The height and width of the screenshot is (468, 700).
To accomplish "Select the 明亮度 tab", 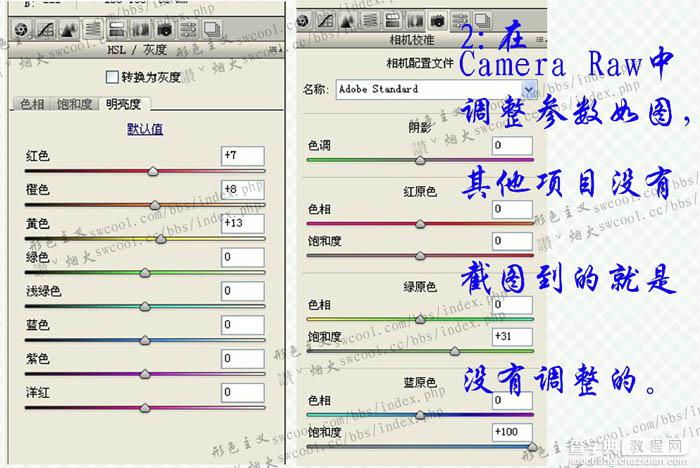I will 122,104.
